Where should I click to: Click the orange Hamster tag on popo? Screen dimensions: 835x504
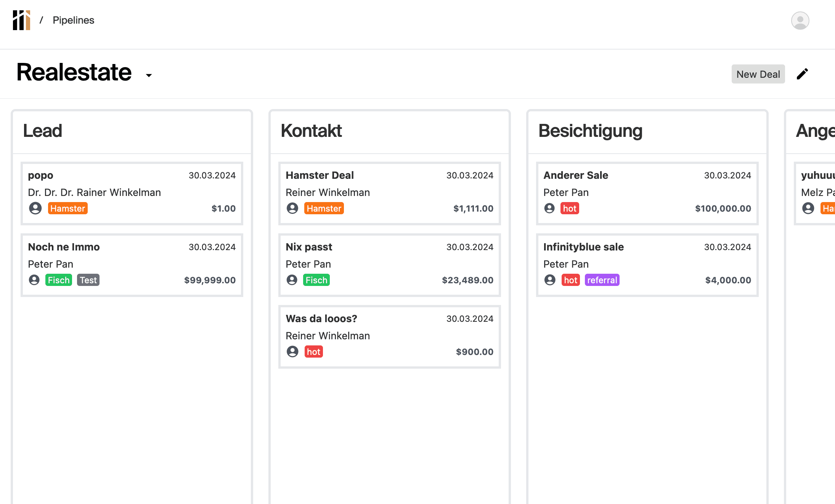pyautogui.click(x=67, y=208)
